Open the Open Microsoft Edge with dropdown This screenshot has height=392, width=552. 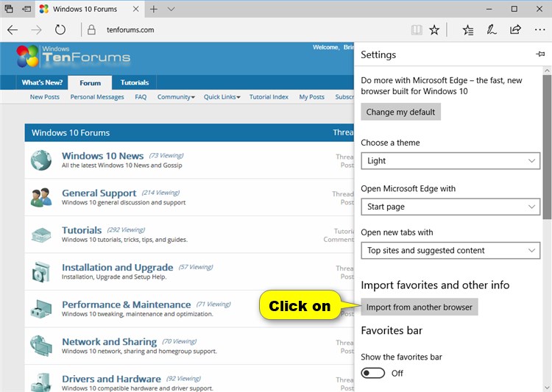coord(450,207)
